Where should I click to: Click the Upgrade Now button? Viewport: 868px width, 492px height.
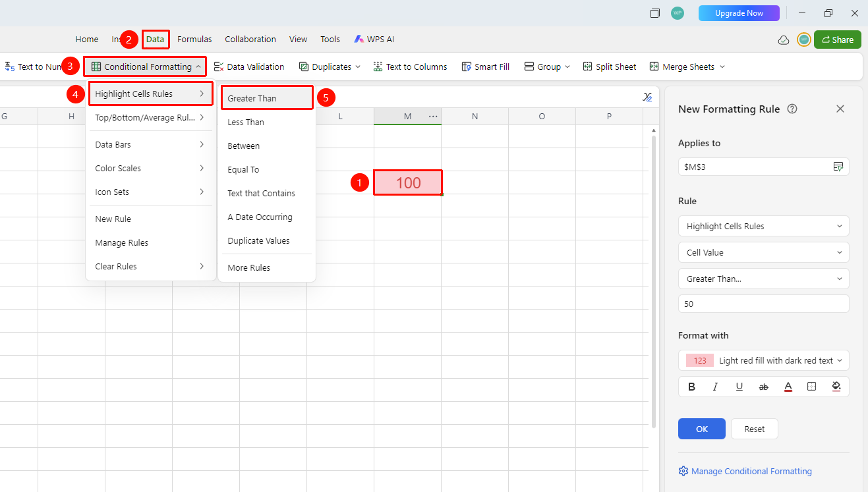click(739, 13)
